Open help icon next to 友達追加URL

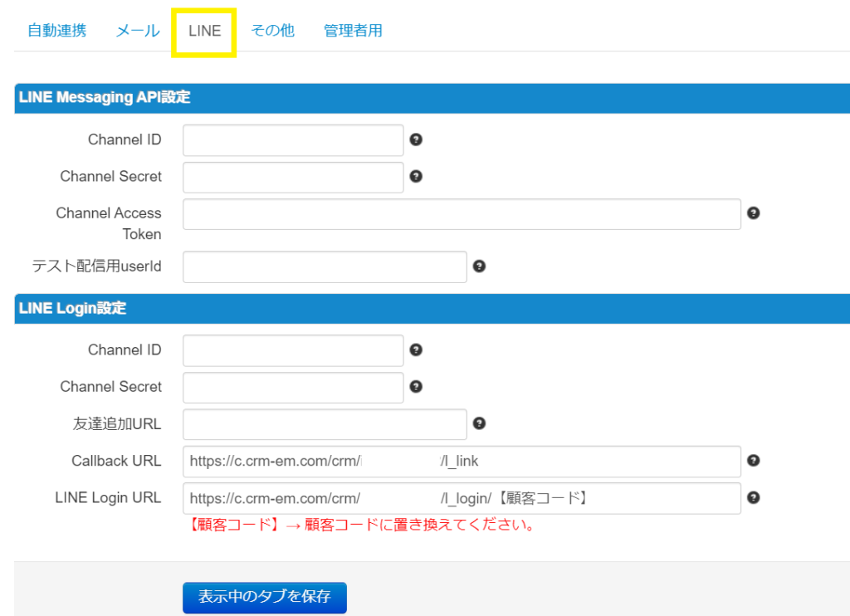(x=479, y=423)
